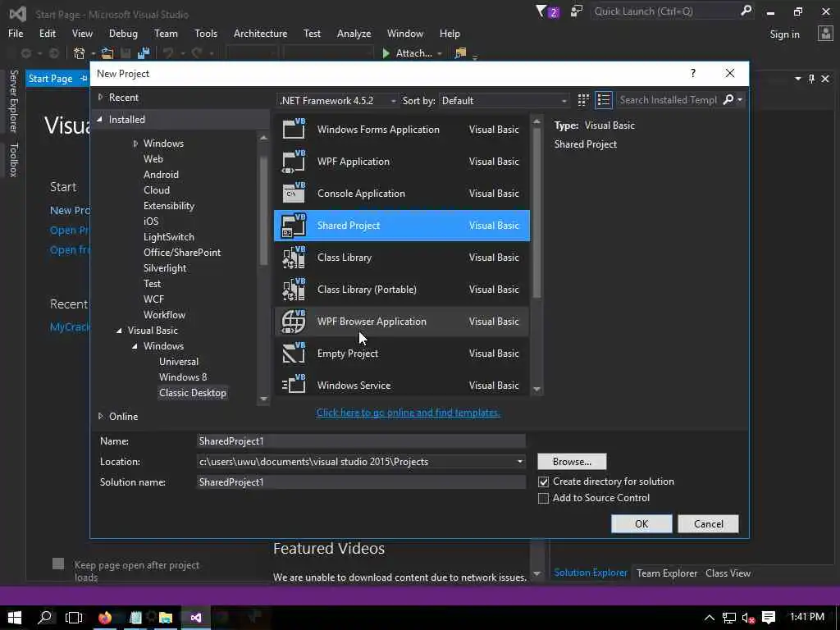
Task: Select the Class Library (Portable) template icon
Action: point(294,290)
